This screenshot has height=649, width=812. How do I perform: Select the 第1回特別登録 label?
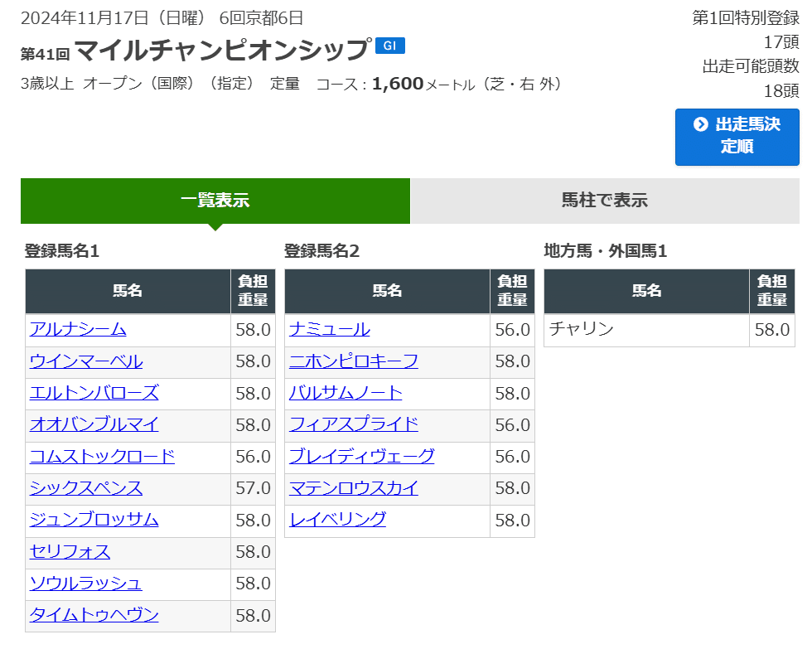tap(746, 18)
